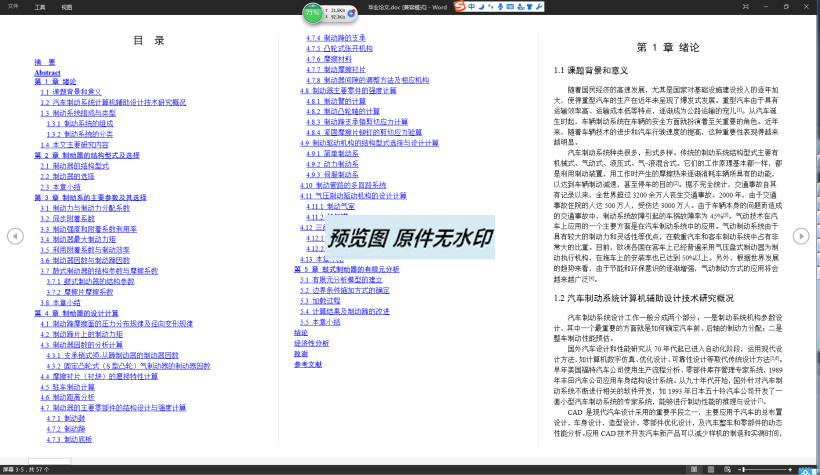Image resolution: width=820 pixels, height=475 pixels.
Task: Open the 4.9.3 伺服制动系 contents link
Action: (333, 174)
